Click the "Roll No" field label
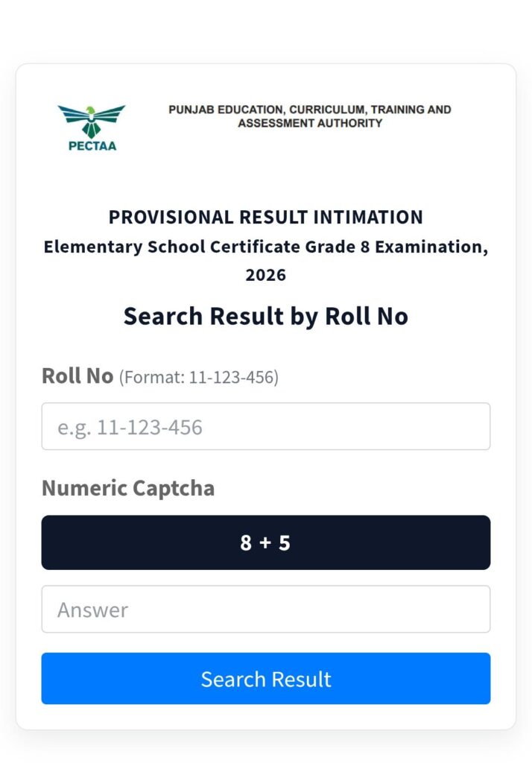Image resolution: width=532 pixels, height=763 pixels. (x=77, y=376)
